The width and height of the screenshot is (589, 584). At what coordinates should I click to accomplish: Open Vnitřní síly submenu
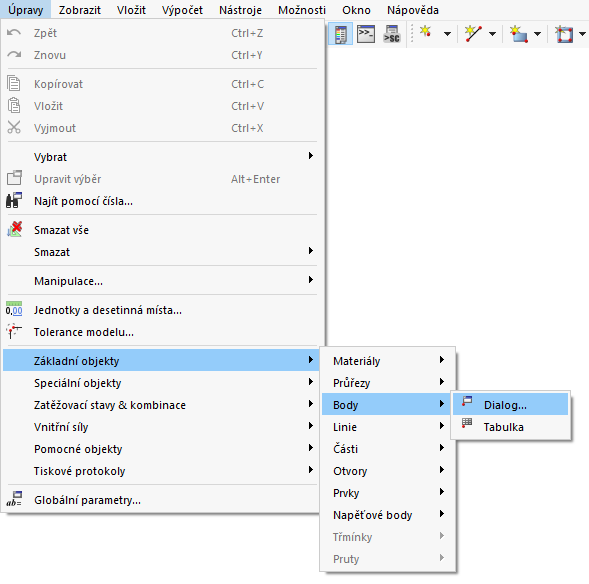pyautogui.click(x=161, y=427)
